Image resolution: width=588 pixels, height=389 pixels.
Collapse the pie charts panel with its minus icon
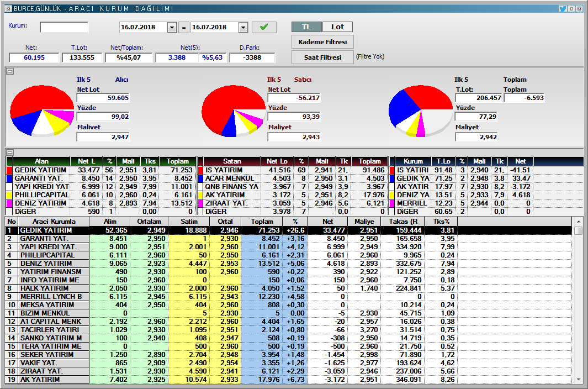click(x=10, y=71)
